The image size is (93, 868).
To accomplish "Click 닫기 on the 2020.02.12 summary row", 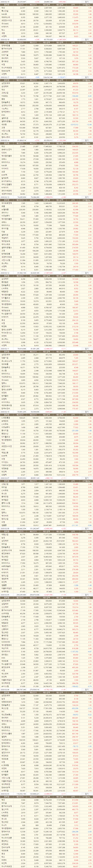I will [x=87, y=273].
